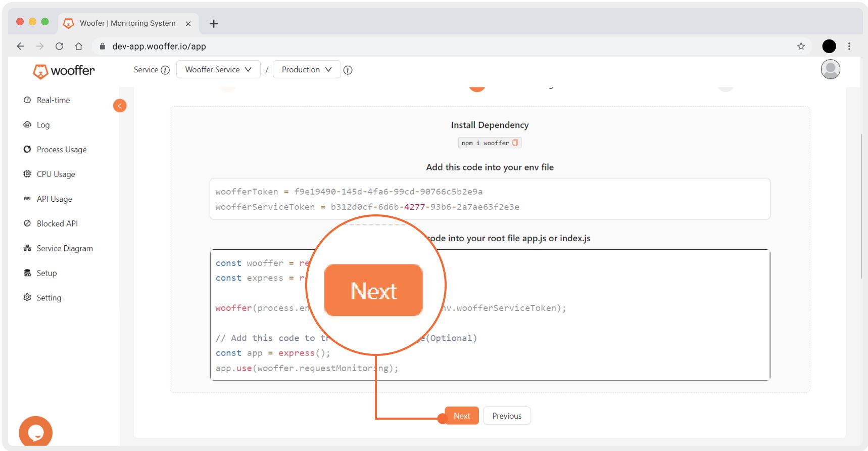Click 'Add this code into your env file' text

pyautogui.click(x=490, y=167)
